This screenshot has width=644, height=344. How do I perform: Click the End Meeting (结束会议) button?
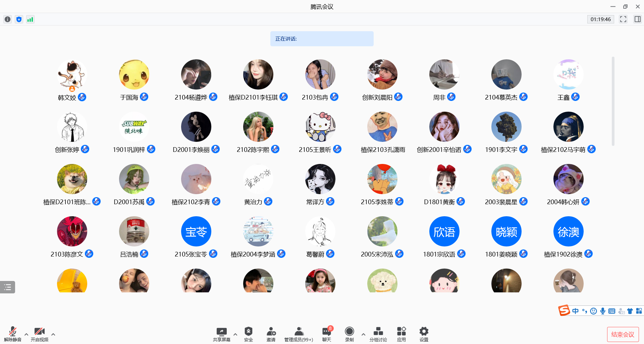[x=623, y=334]
